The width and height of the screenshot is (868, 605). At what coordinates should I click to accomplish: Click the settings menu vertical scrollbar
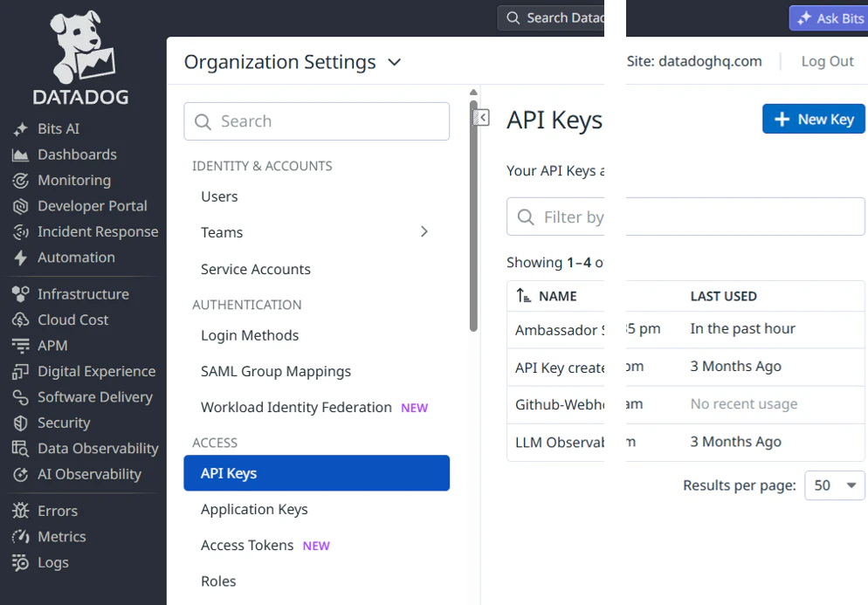click(x=473, y=216)
